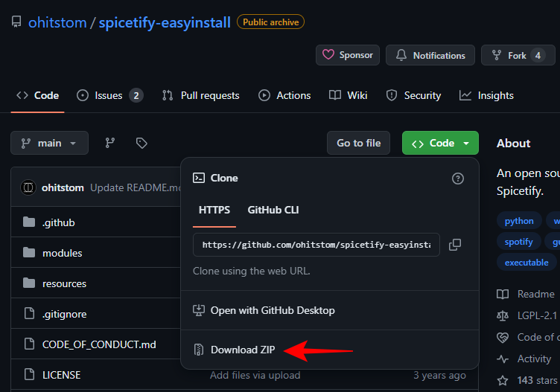Click the file icon of .gitignore row

(x=29, y=314)
